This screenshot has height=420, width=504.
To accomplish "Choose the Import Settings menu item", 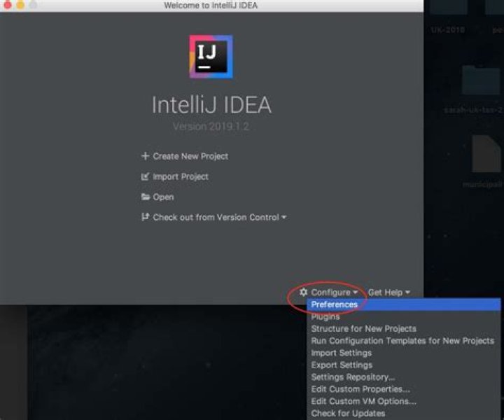I will [x=341, y=353].
